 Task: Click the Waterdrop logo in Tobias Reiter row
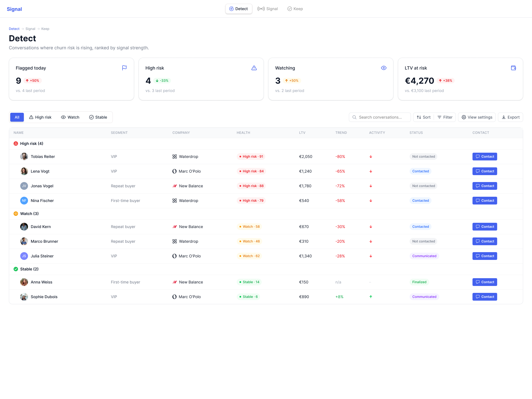coord(175,157)
